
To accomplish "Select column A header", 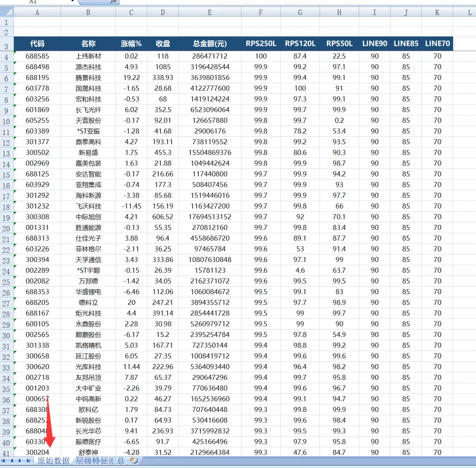I will point(37,12).
